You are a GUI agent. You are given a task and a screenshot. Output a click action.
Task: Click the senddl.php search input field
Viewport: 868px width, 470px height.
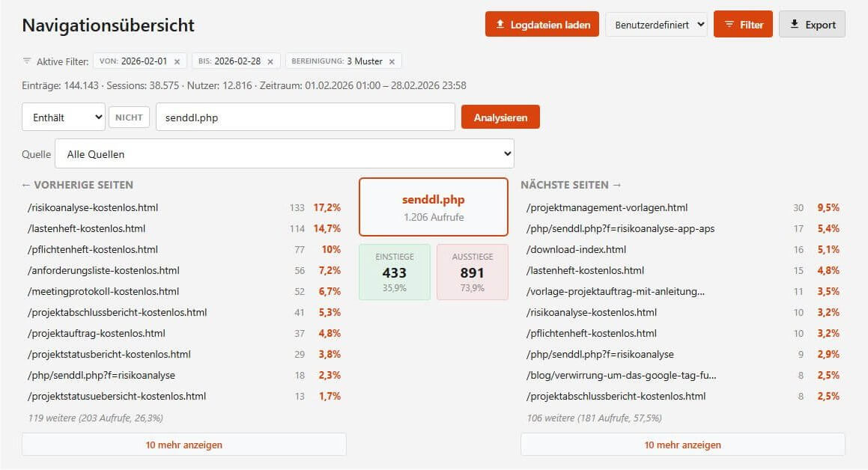[x=305, y=117]
